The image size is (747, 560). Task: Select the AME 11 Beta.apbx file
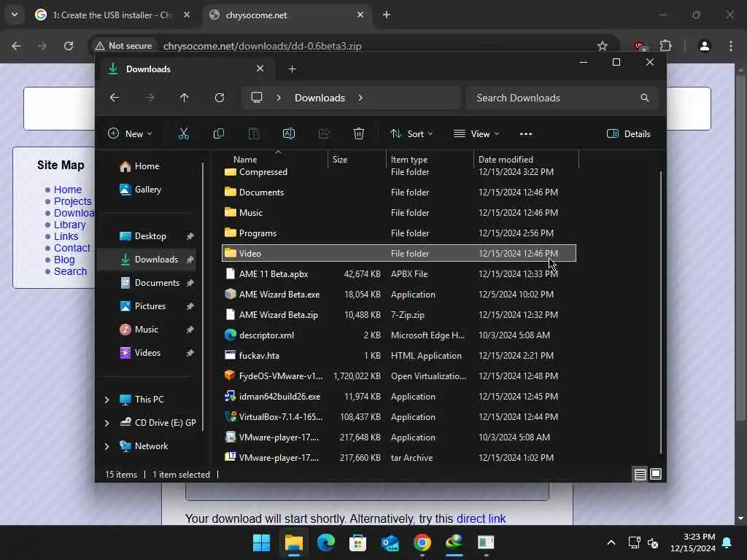point(399,274)
